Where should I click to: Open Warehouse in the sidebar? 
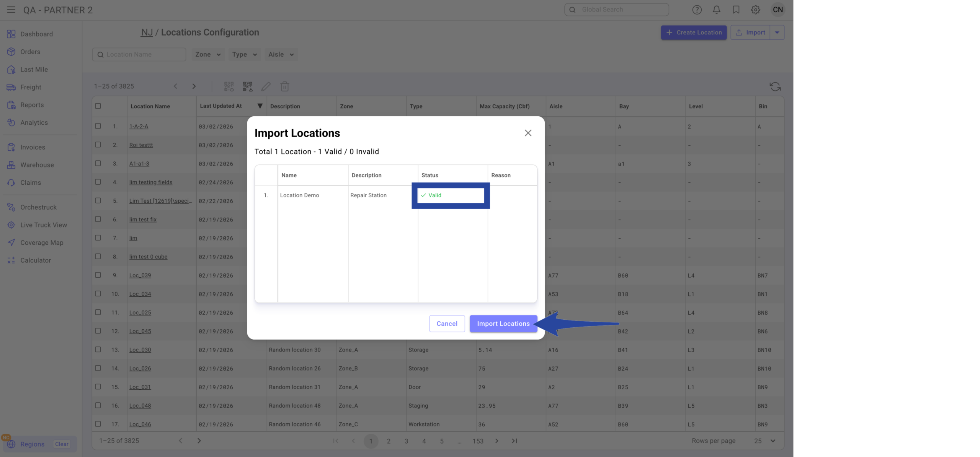(37, 165)
